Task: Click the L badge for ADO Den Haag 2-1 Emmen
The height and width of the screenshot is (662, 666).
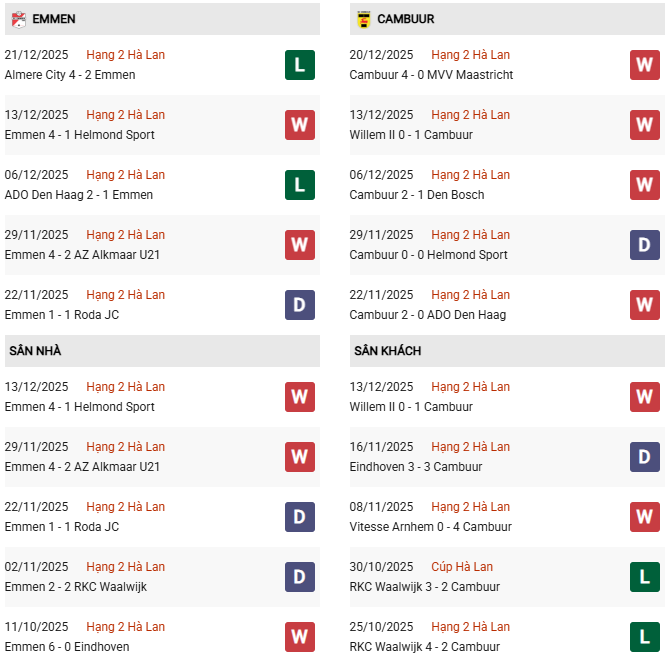Action: (300, 185)
